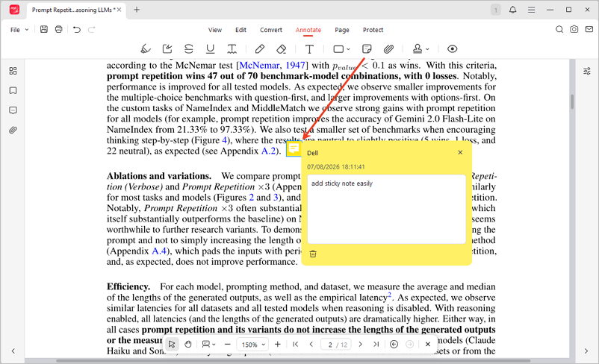Open the hamburger main menu

(531, 10)
